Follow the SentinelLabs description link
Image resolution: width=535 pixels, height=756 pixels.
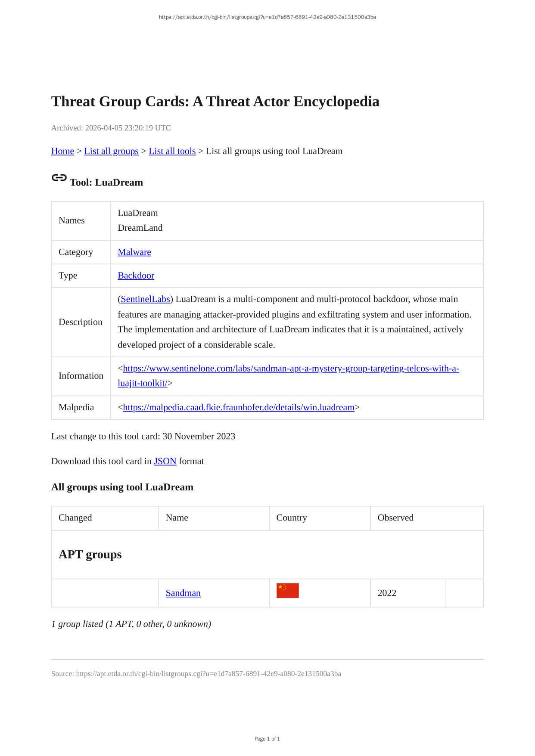point(145,299)
